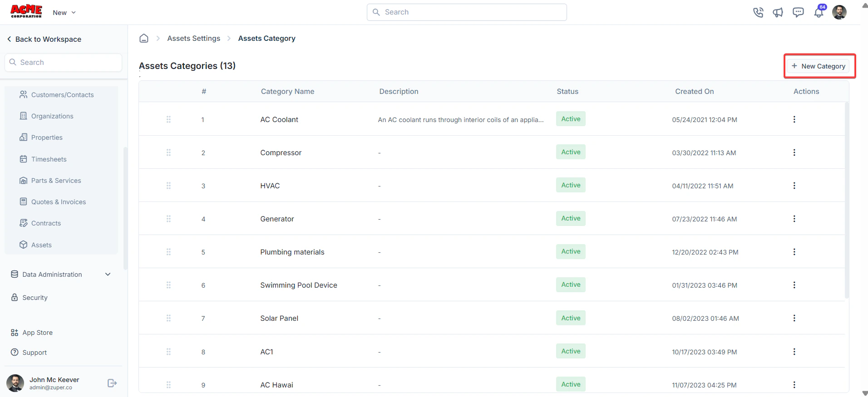Screen dimensions: 868x397
Task: Open the phone call icon in header
Action: coord(758,12)
